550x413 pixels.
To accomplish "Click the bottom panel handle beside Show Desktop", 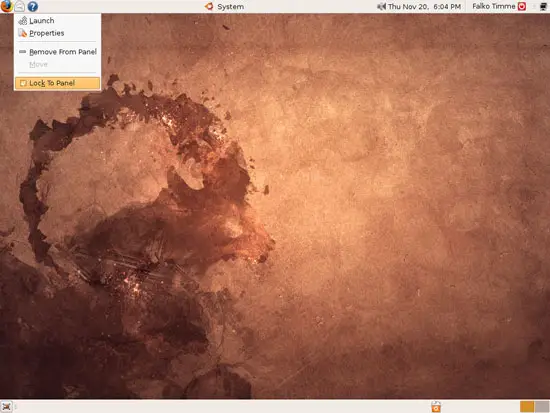I will (x=16, y=407).
